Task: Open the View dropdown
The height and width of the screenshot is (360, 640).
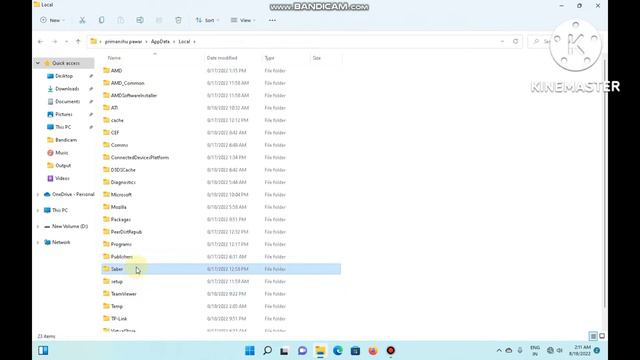Action: [243, 20]
